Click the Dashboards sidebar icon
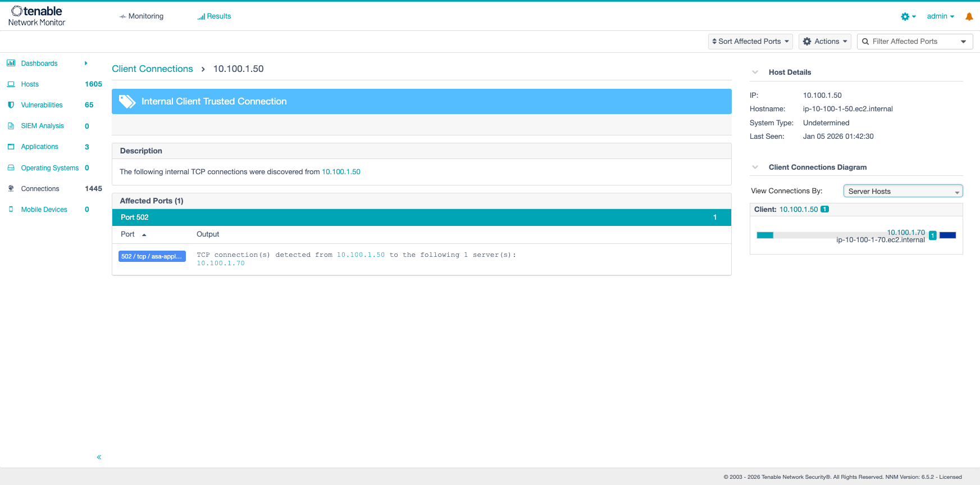Viewport: 980px width, 485px height. [11, 64]
